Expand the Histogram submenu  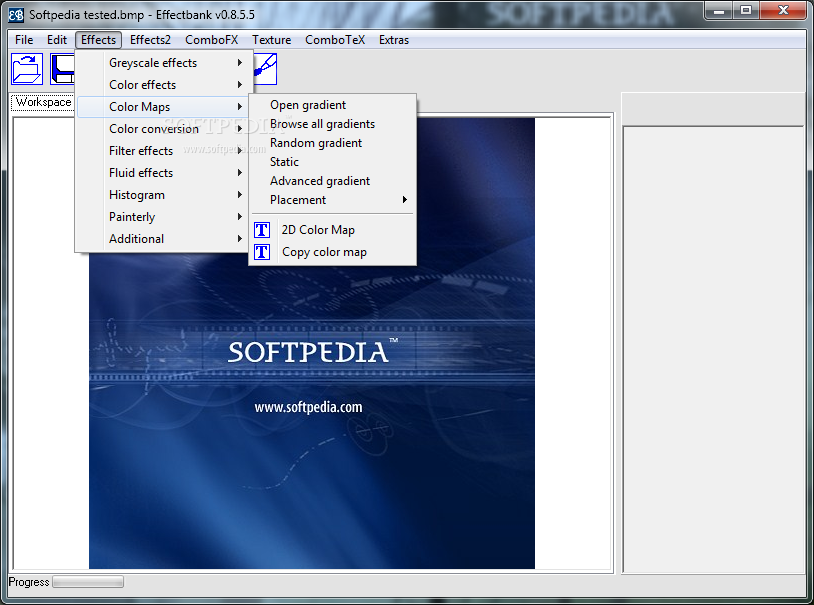[162, 195]
